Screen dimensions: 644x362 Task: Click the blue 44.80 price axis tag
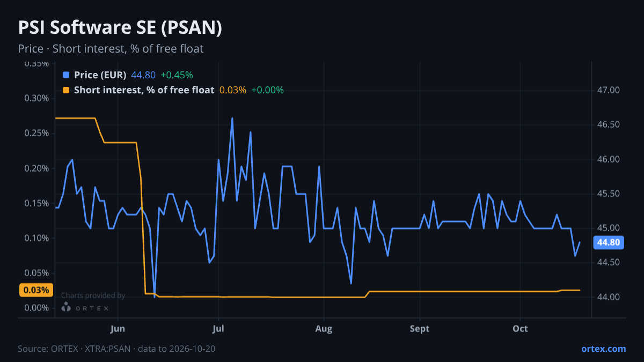coord(609,243)
